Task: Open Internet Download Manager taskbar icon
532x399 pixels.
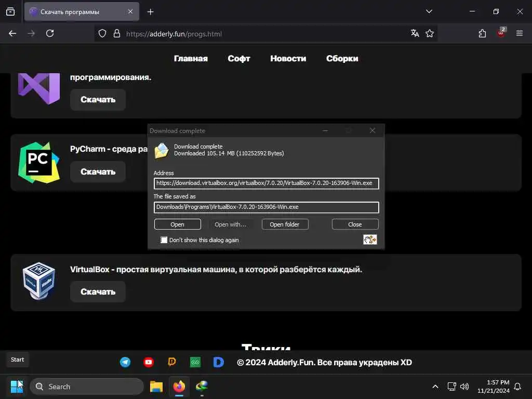Action: tap(202, 387)
